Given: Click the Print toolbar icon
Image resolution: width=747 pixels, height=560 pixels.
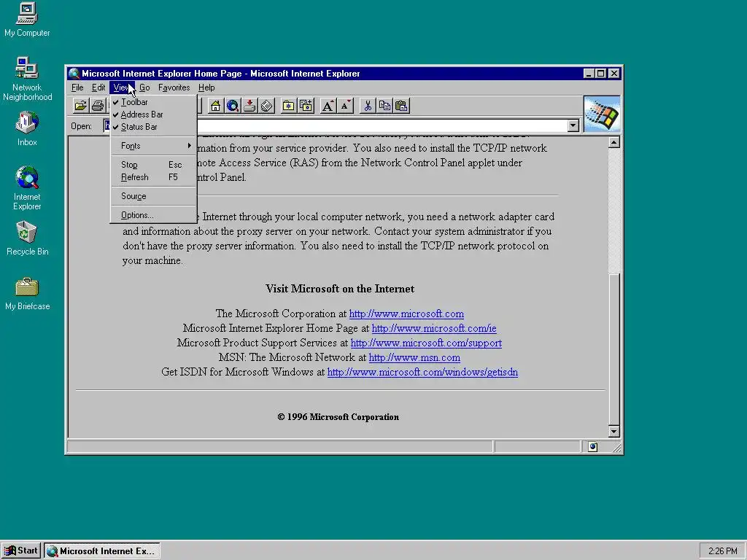Looking at the screenshot, I should (98, 106).
